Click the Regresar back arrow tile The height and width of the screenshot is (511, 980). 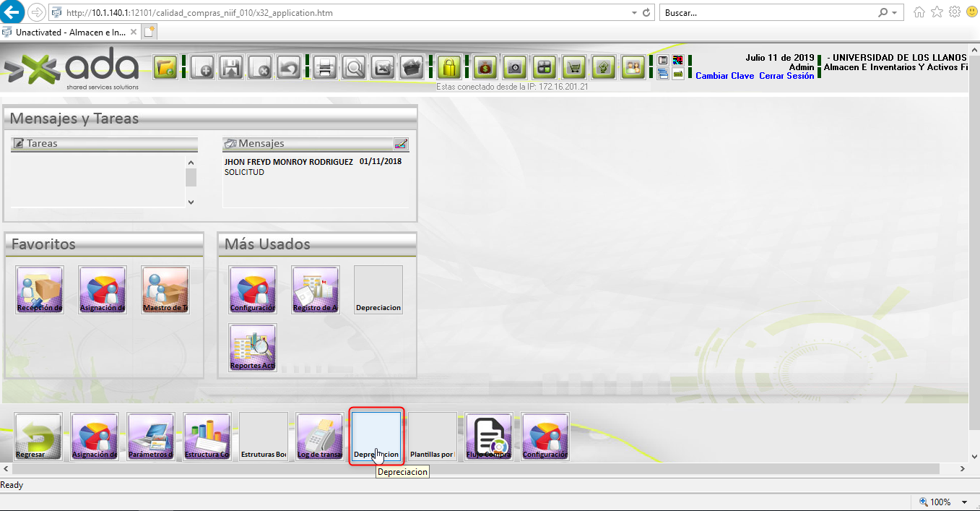(x=39, y=437)
